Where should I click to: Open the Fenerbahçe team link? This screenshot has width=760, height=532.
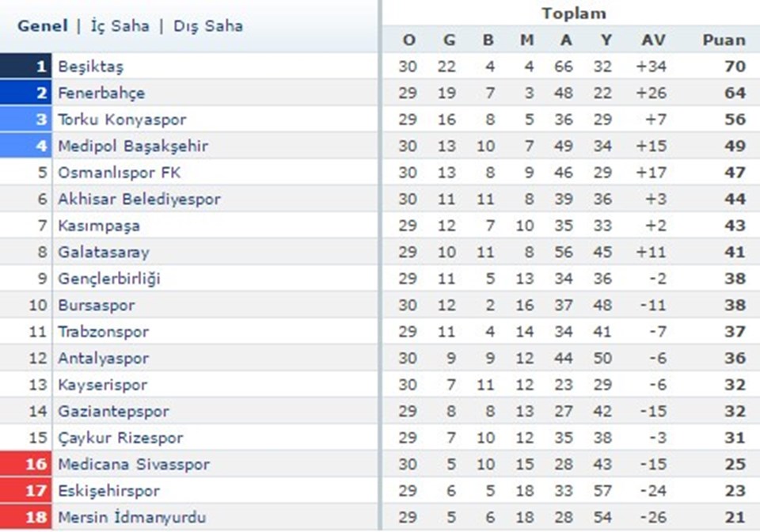(x=101, y=93)
